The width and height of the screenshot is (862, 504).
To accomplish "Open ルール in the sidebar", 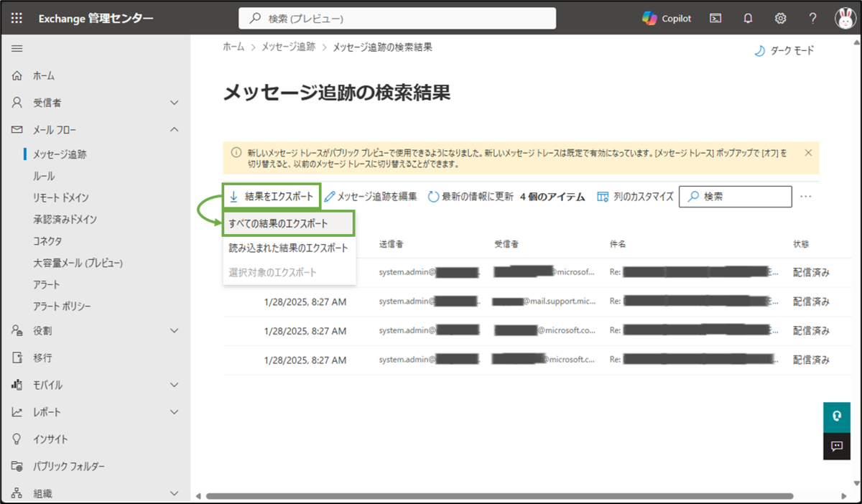I will click(44, 176).
